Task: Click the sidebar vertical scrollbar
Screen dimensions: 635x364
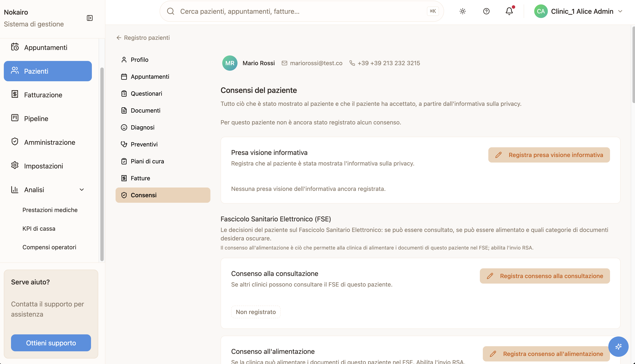Action: click(102, 164)
